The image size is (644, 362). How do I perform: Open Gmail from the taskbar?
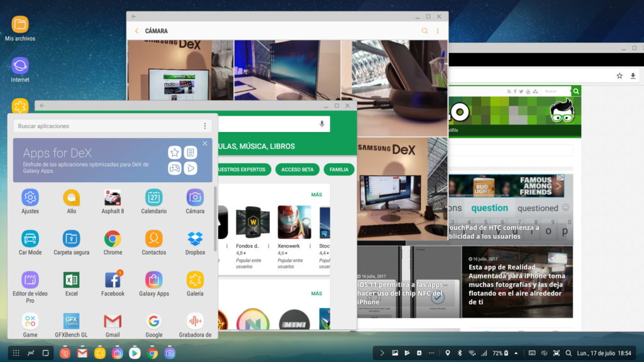[82, 353]
